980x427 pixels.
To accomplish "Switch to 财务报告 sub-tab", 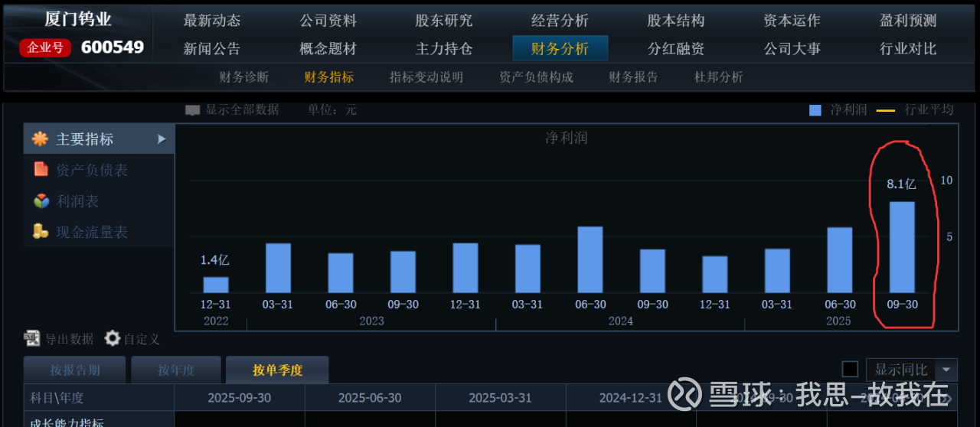I will [633, 77].
